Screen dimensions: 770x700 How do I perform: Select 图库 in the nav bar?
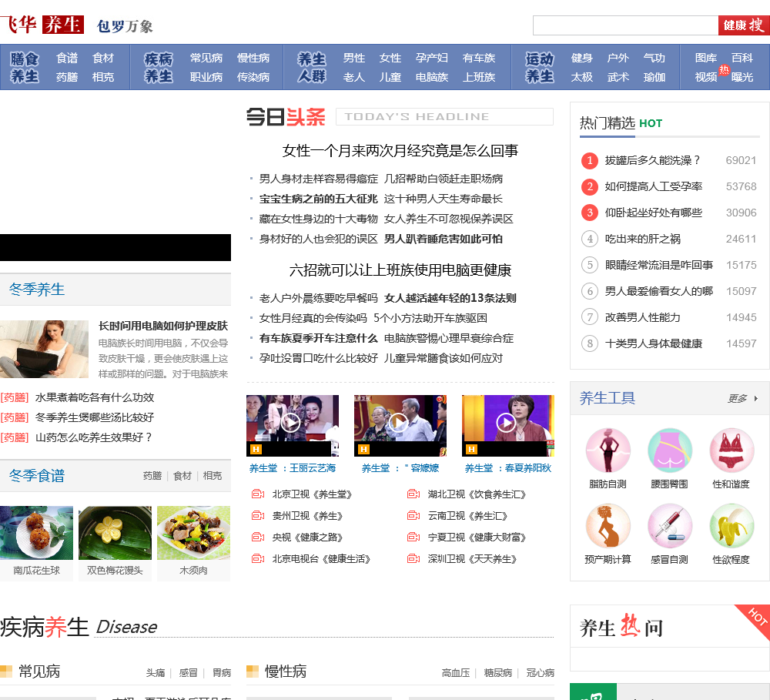click(x=706, y=58)
